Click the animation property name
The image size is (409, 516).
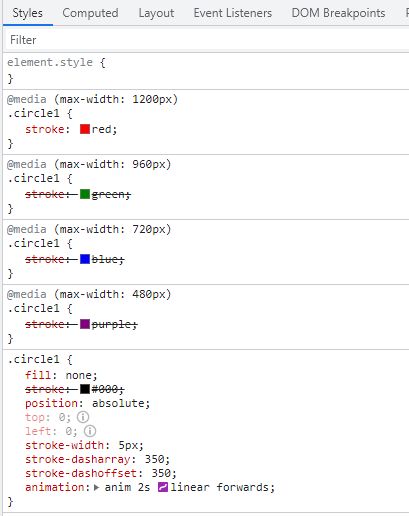pyautogui.click(x=55, y=487)
